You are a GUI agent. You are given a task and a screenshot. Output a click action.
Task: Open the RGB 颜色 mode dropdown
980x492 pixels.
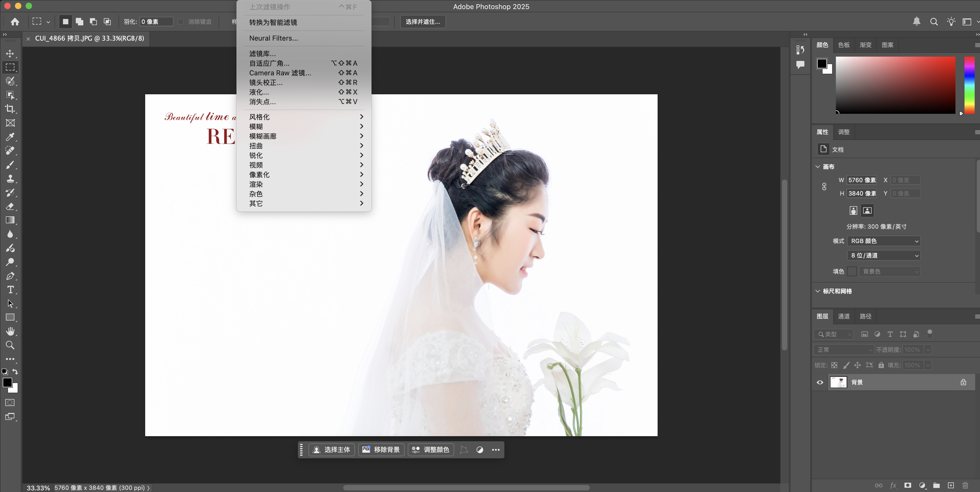tap(883, 241)
